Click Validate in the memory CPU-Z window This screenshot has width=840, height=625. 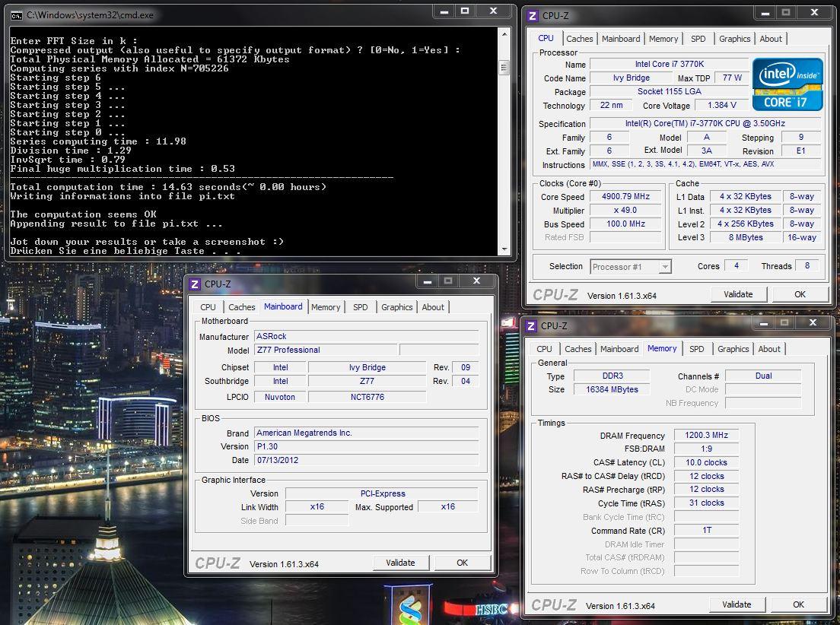[737, 604]
